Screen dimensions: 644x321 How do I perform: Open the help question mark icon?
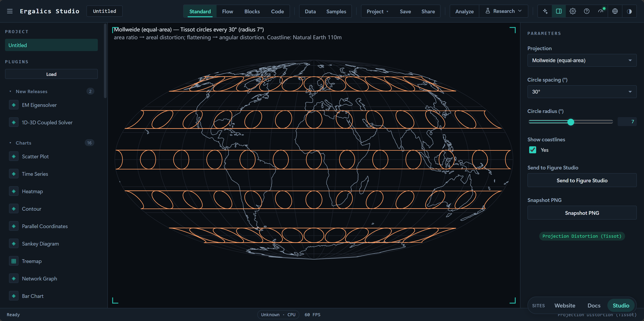587,11
